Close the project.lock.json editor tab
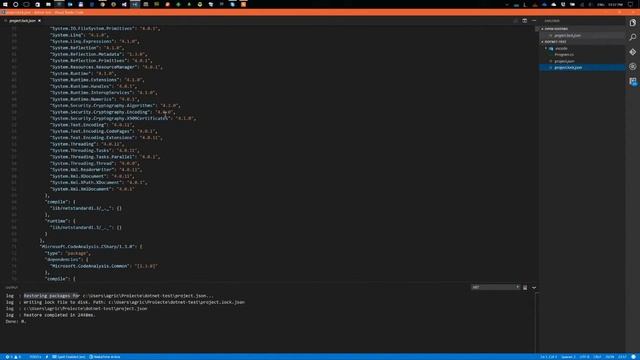This screenshot has width=640, height=360. click(x=40, y=21)
